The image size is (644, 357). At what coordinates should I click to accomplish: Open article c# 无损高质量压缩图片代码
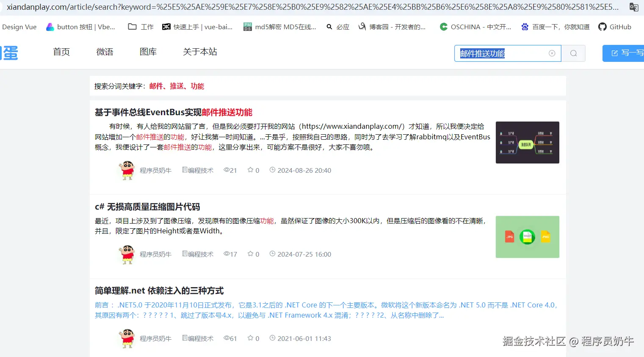[147, 207]
